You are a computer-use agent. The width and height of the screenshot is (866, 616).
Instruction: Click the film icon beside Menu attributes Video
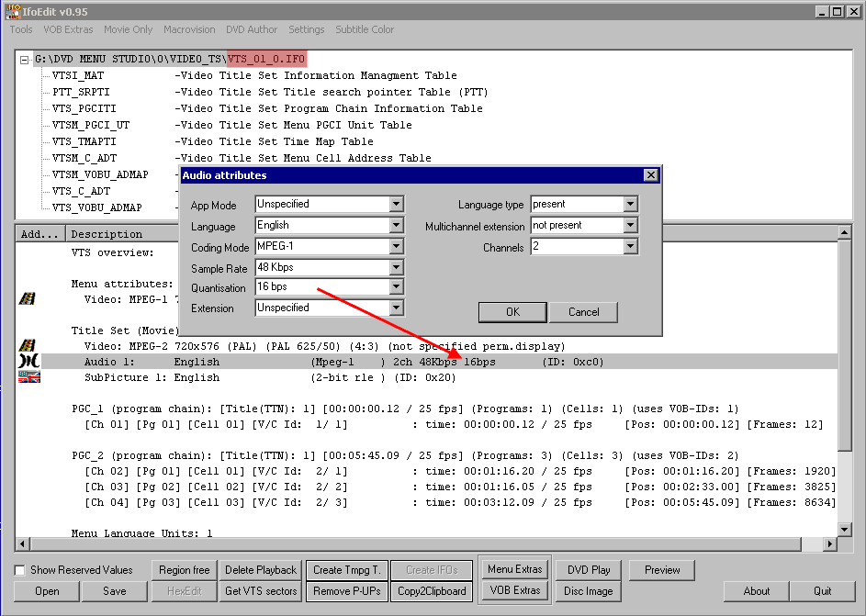tap(27, 298)
